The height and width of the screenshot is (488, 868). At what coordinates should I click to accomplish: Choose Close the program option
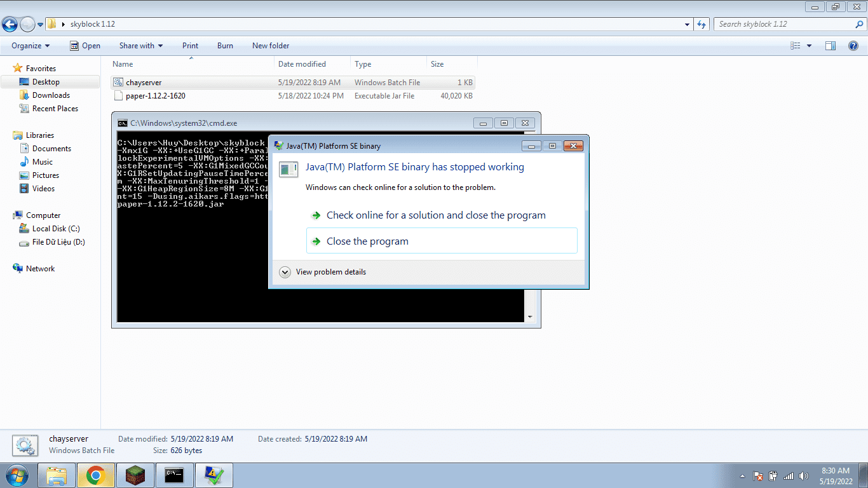coord(442,241)
